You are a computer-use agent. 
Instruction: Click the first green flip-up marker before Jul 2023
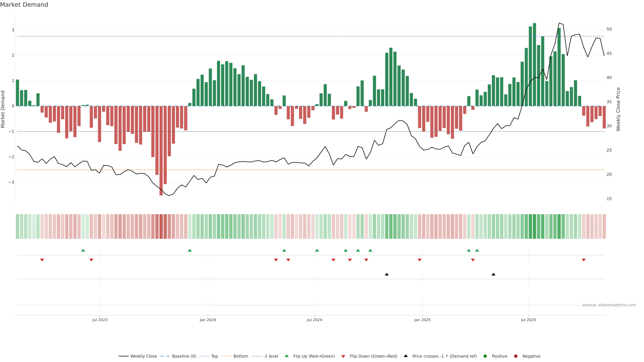click(x=83, y=250)
